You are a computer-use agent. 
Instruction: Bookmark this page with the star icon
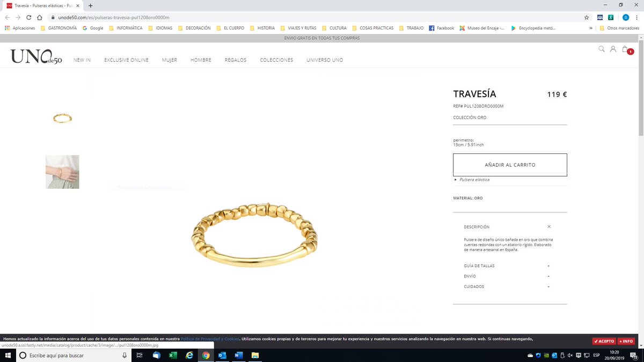(587, 17)
